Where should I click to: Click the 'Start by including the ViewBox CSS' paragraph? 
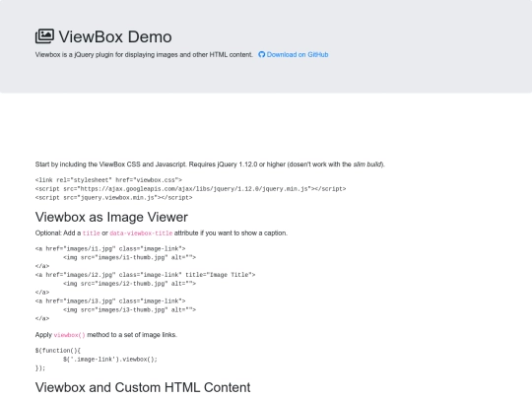pos(210,165)
